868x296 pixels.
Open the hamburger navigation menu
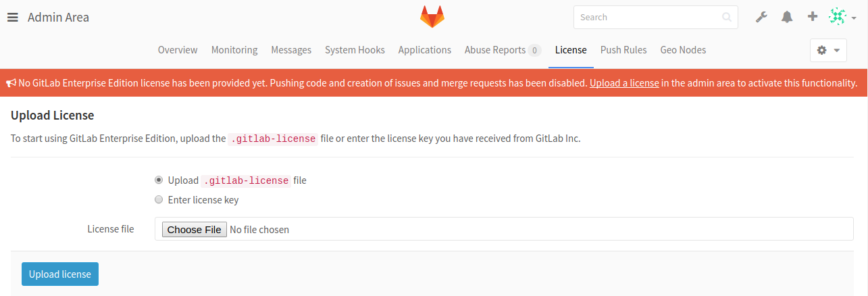[x=13, y=18]
